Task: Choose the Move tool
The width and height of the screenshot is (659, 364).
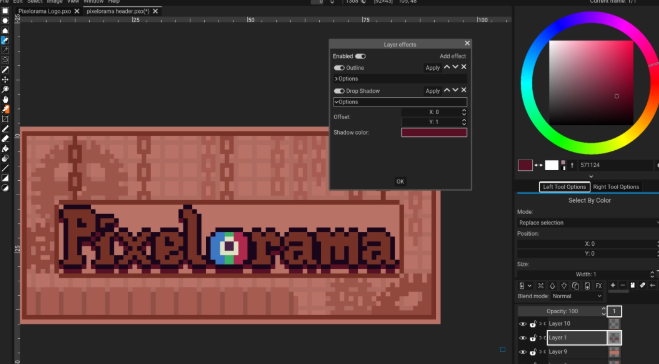Action: click(5, 80)
